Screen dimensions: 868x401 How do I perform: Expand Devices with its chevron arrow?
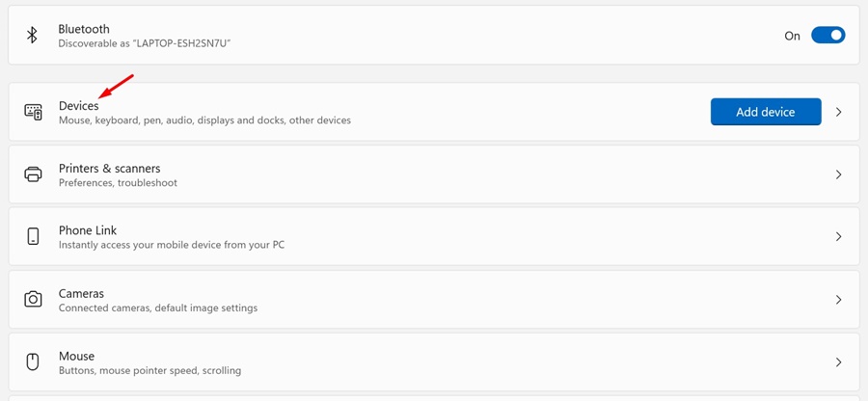pos(838,112)
